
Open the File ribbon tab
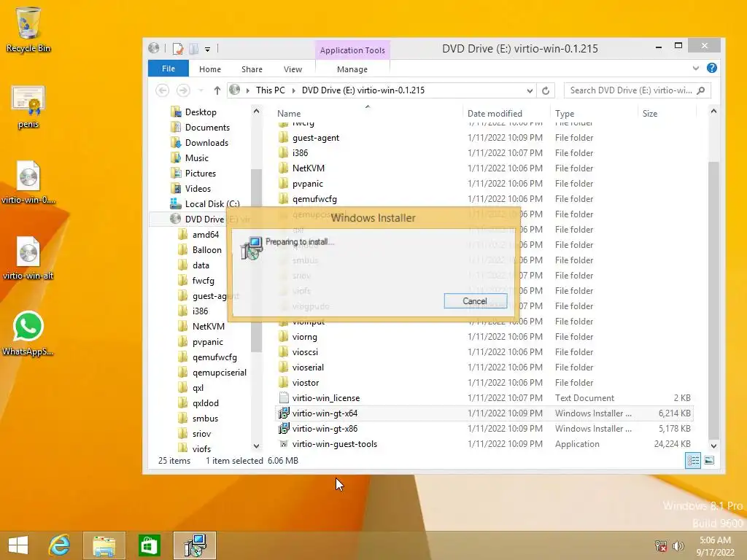(169, 69)
